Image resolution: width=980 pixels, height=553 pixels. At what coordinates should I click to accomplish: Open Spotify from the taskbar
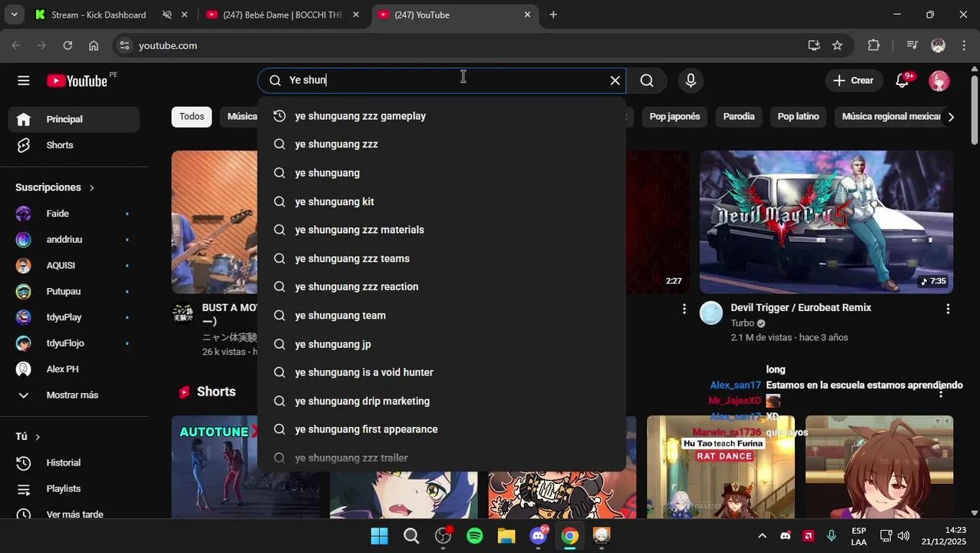[475, 536]
